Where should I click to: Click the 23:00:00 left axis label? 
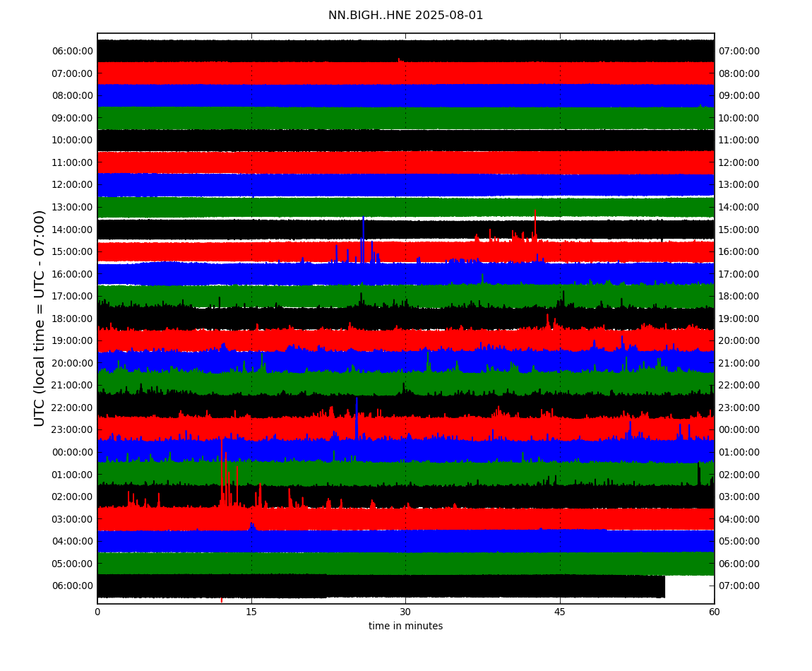pyautogui.click(x=73, y=429)
